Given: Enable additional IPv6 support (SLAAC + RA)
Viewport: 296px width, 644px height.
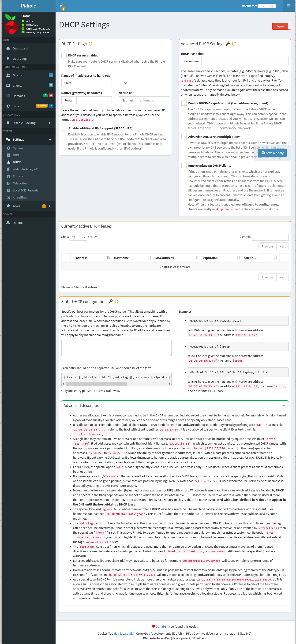Looking at the screenshot, I should (64, 128).
